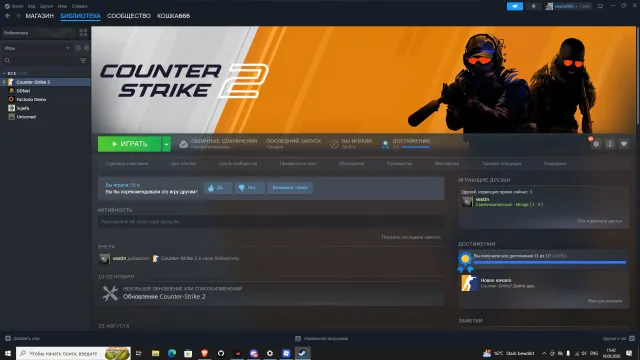This screenshot has width=640, height=360.
Task: Open the МАГАЗИН tab
Action: click(40, 16)
